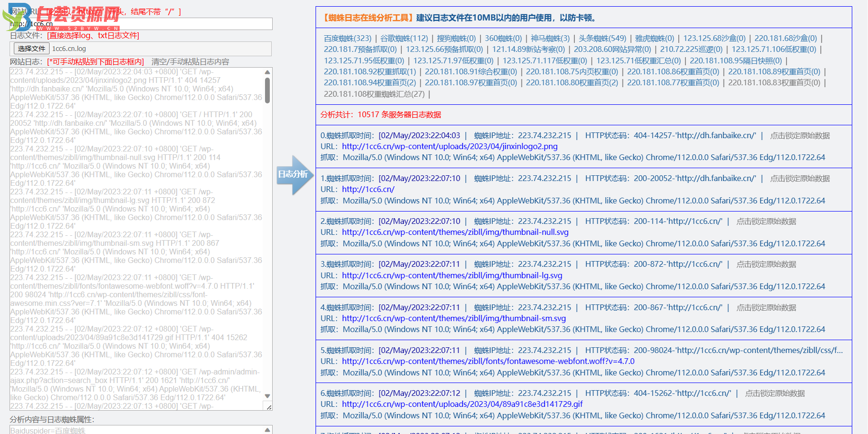The width and height of the screenshot is (868, 434).
Task: Open the 123.125.71.97低权重(0) link
Action: click(x=453, y=61)
